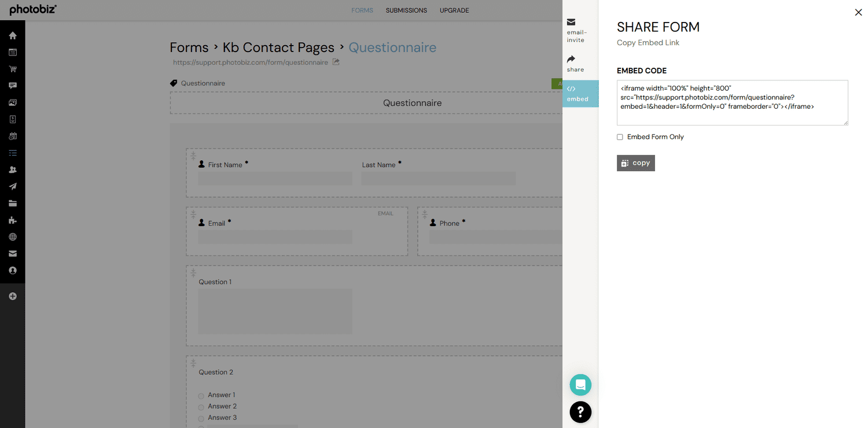Open form link in new window icon

click(336, 62)
